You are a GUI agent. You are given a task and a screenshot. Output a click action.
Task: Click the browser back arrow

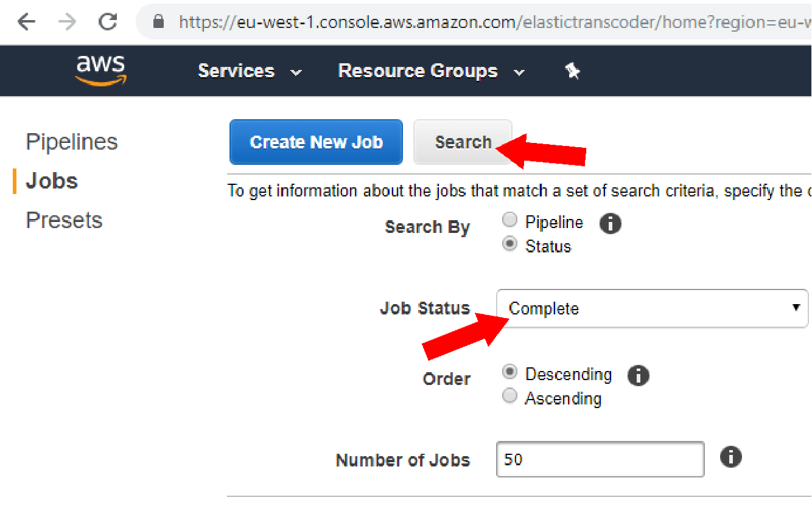coord(26,23)
